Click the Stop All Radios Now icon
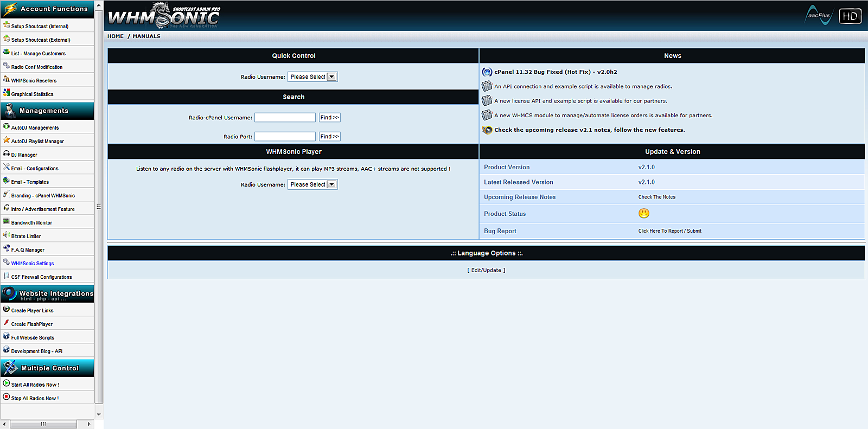 tap(7, 397)
